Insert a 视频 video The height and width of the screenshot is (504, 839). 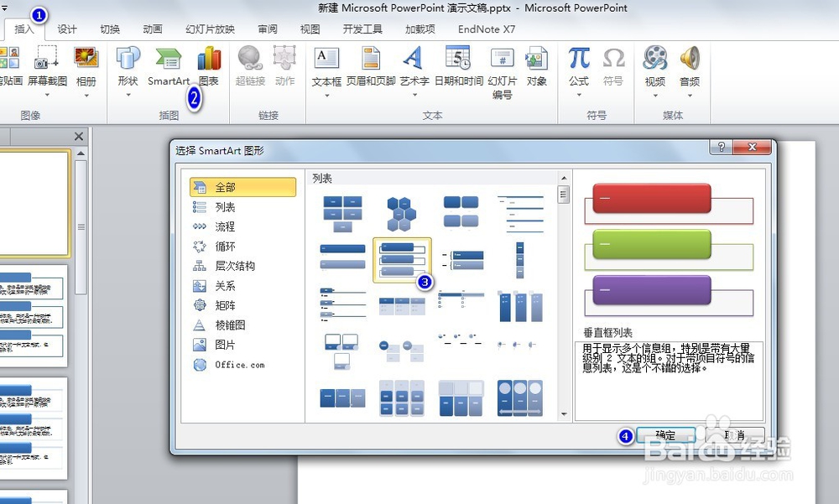(x=655, y=66)
